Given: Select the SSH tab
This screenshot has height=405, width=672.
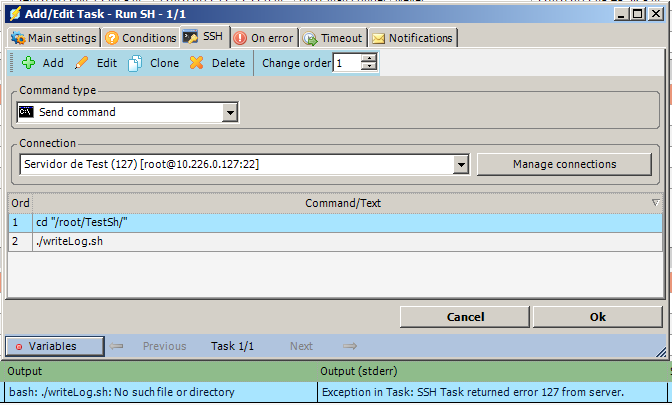Looking at the screenshot, I should tap(203, 38).
